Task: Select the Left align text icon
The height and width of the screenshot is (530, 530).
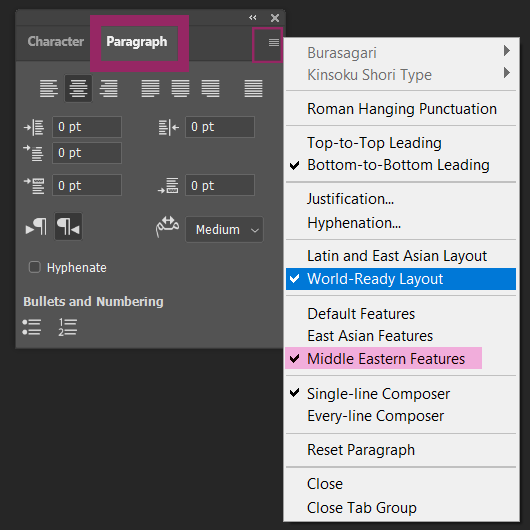Action: click(x=49, y=89)
